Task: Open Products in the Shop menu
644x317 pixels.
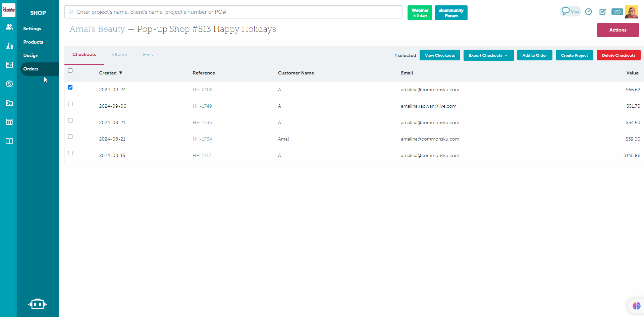Action: [x=33, y=42]
